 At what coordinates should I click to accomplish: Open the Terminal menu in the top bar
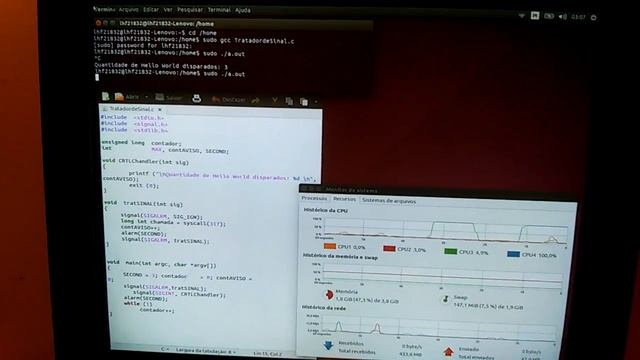[x=219, y=10]
